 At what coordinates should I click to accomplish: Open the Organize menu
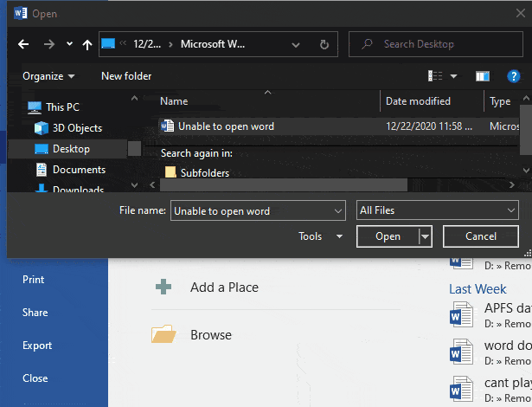click(x=48, y=76)
